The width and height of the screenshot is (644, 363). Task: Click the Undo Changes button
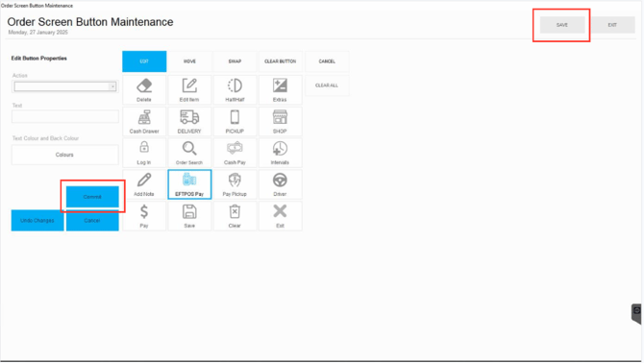(37, 221)
